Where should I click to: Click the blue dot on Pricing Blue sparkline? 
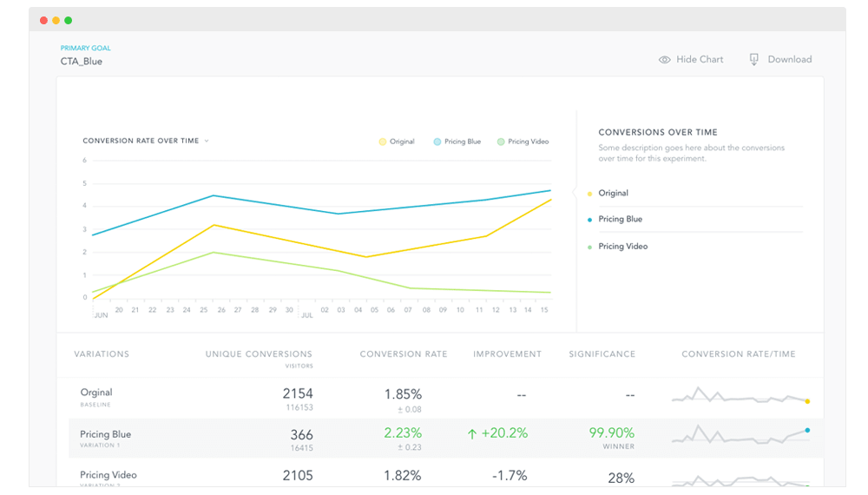(x=807, y=430)
